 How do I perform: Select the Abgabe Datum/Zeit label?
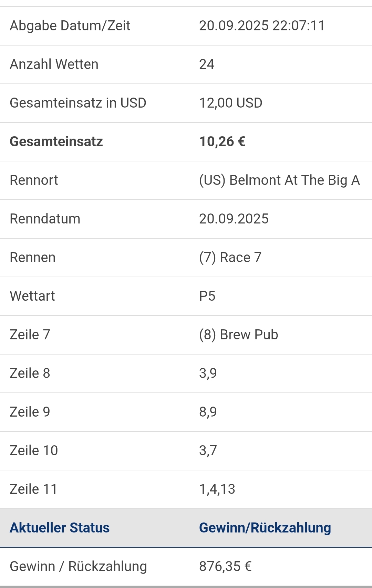pos(70,26)
